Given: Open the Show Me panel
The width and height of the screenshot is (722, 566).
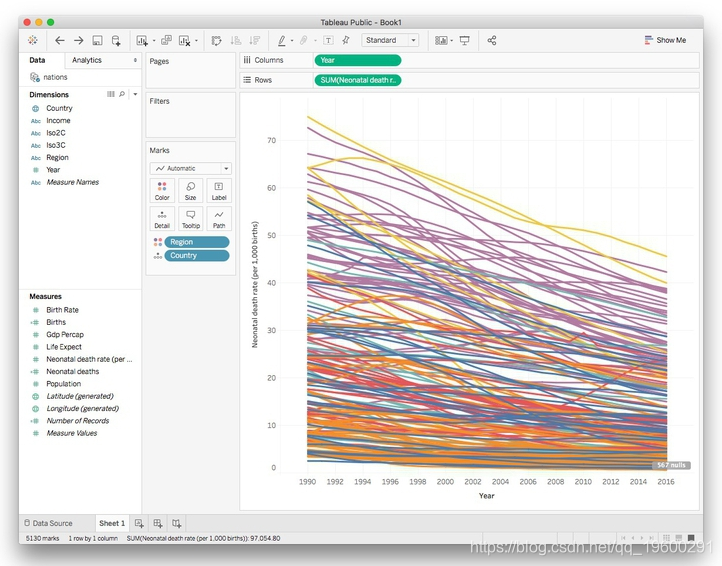Looking at the screenshot, I should coord(665,40).
